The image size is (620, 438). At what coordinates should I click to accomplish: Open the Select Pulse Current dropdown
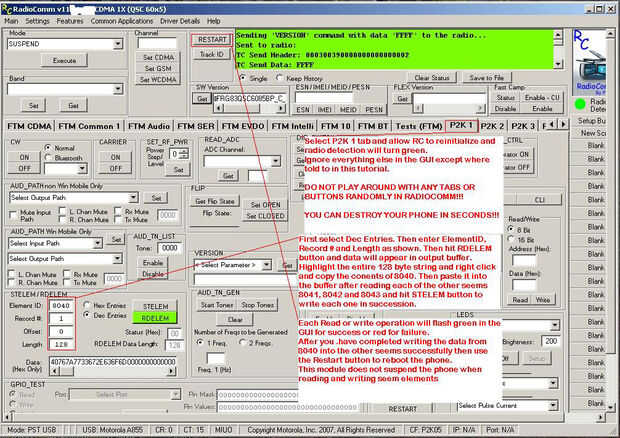[553, 405]
